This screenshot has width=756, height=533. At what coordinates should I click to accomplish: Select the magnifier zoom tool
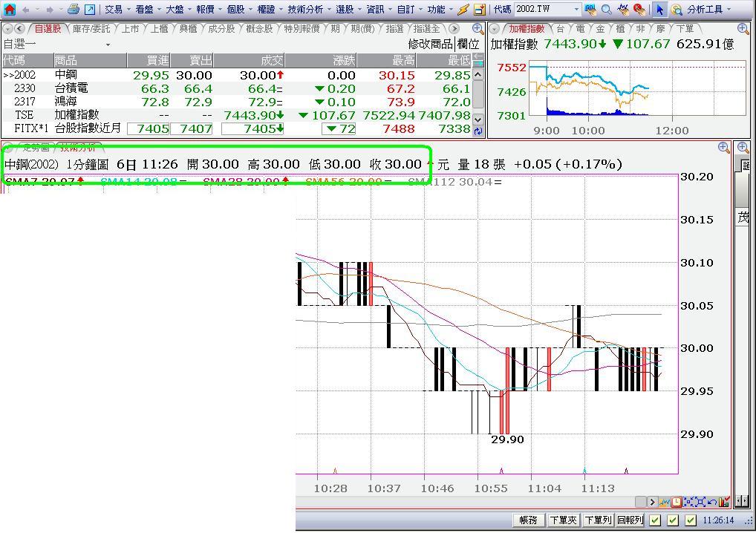607,9
